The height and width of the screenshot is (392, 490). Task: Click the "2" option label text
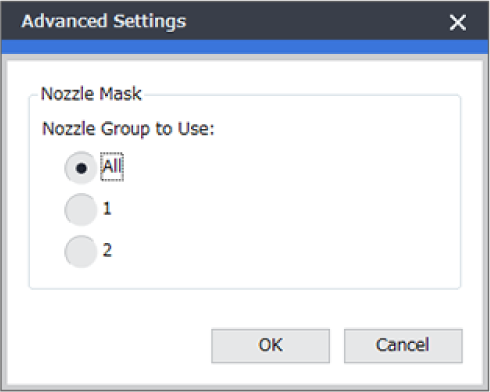tap(107, 250)
